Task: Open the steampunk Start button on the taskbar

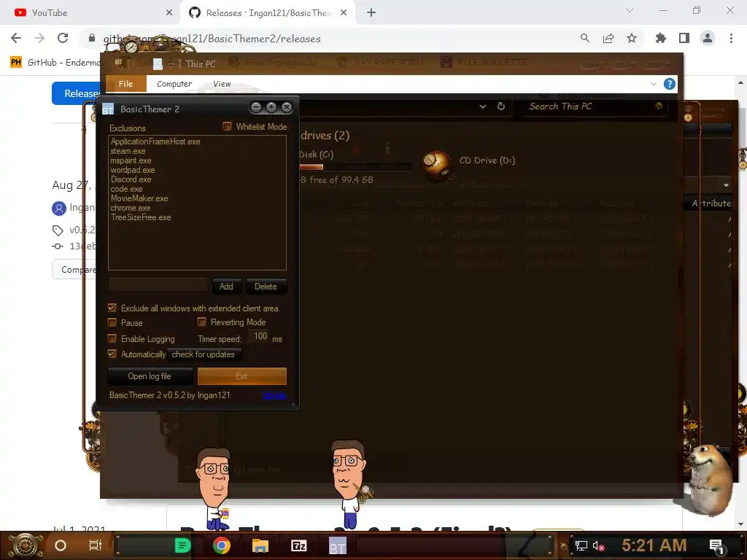Action: (x=24, y=545)
